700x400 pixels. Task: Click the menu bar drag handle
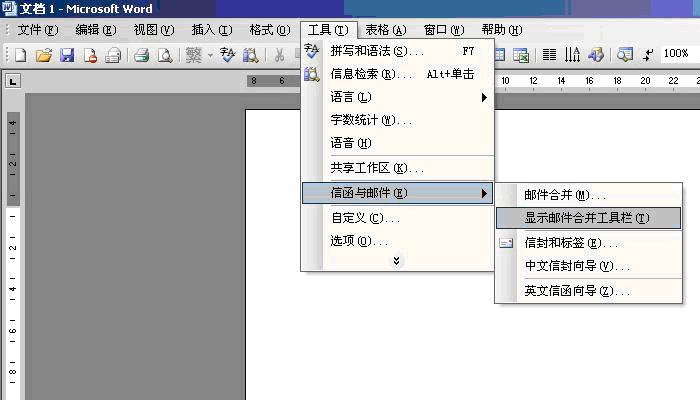pos(7,30)
